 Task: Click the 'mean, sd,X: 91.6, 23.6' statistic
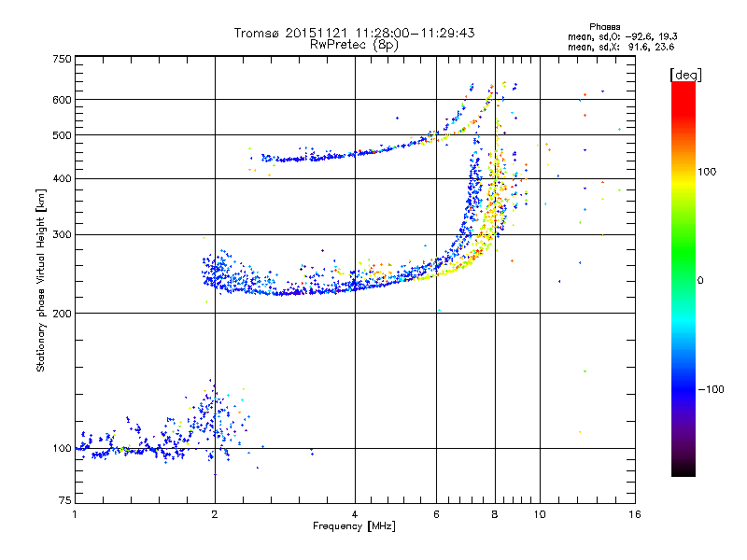pos(621,47)
